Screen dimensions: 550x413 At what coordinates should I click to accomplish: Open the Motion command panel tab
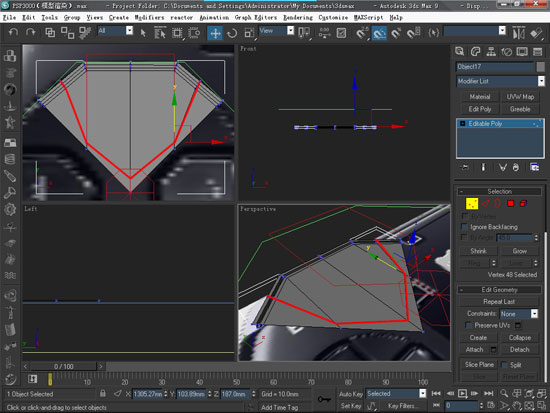[x=507, y=52]
